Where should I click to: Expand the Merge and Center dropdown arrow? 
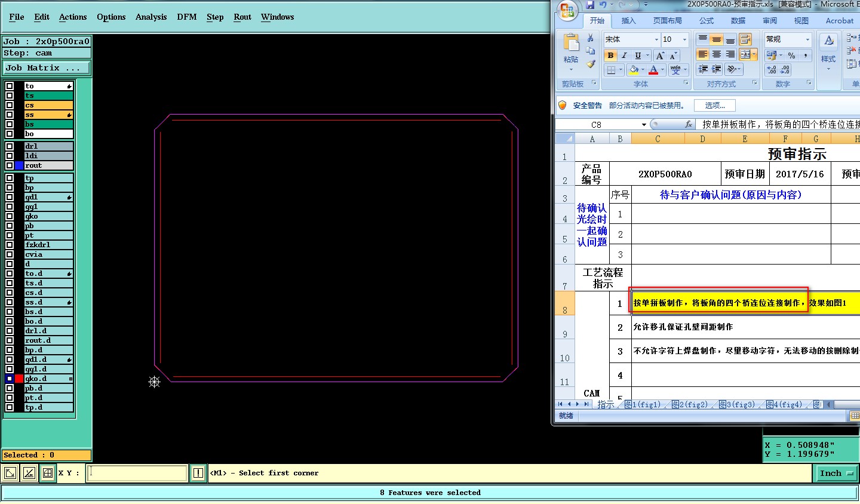pyautogui.click(x=754, y=54)
